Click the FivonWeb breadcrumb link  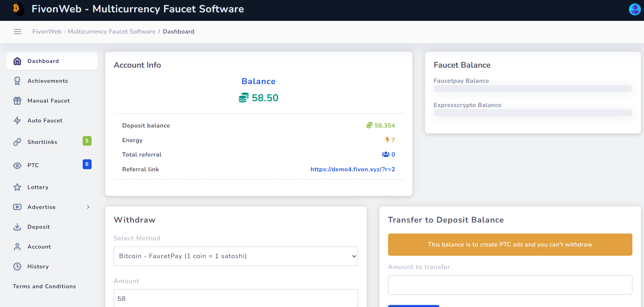coord(94,32)
